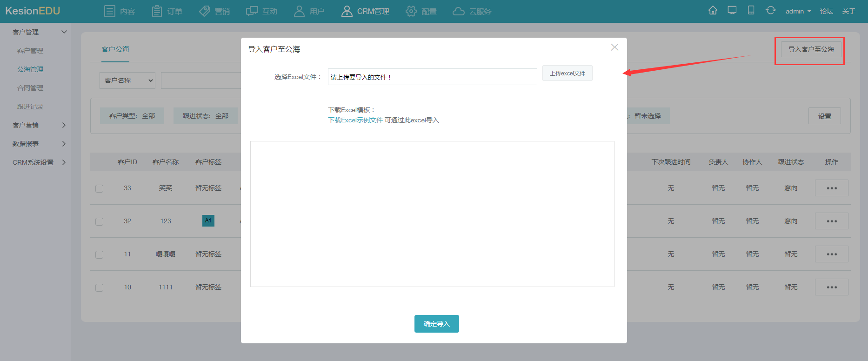Viewport: 868px width, 361px height.
Task: Close the 导入客户至公海 dialog
Action: (x=614, y=47)
